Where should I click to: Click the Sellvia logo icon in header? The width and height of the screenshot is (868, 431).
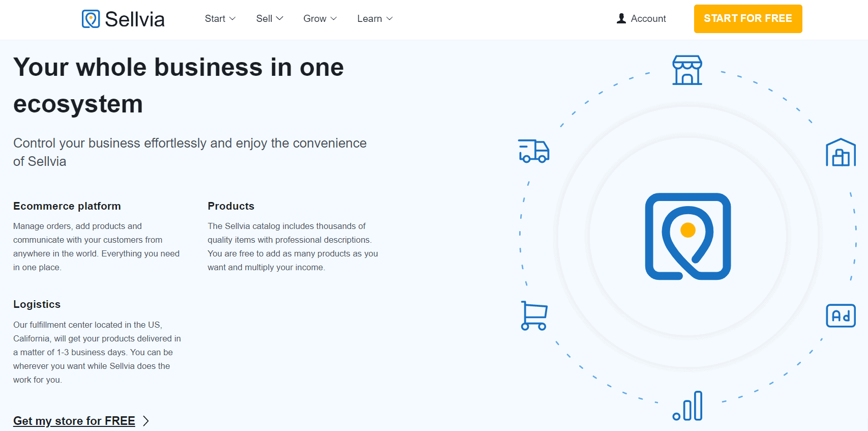point(91,19)
